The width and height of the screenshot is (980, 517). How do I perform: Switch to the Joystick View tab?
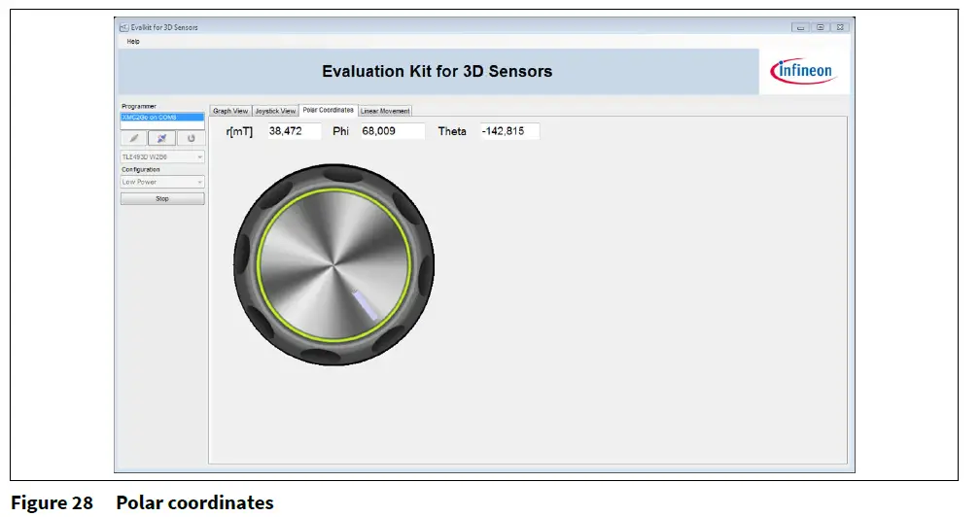tap(275, 111)
